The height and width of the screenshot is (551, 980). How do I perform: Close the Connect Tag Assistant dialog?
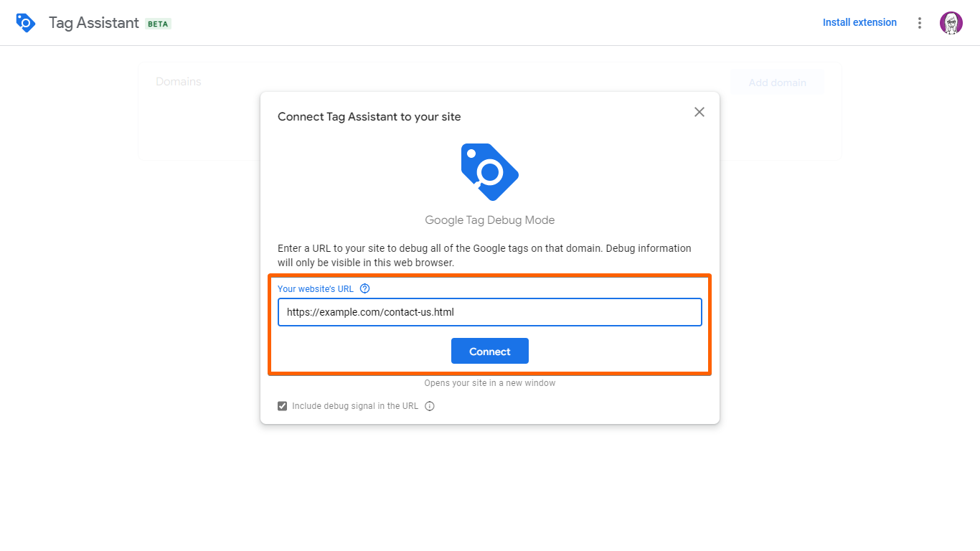[x=699, y=112]
